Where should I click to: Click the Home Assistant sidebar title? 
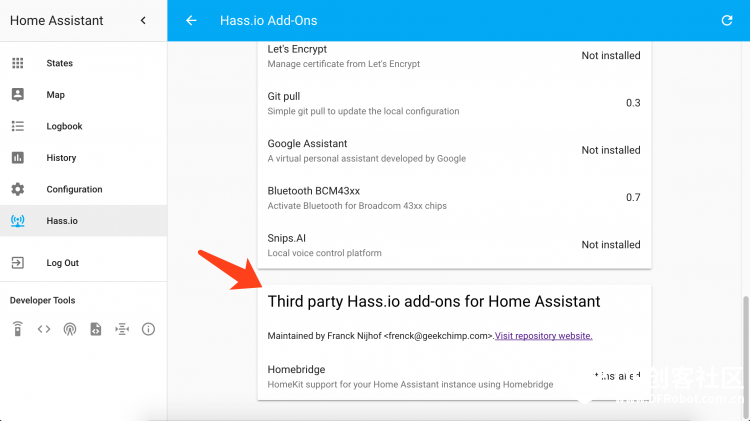point(56,21)
